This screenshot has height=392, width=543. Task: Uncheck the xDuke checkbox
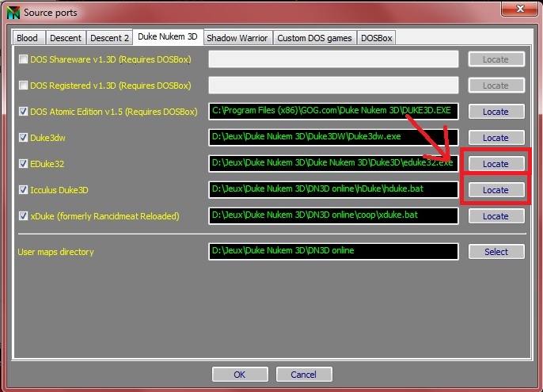click(23, 216)
